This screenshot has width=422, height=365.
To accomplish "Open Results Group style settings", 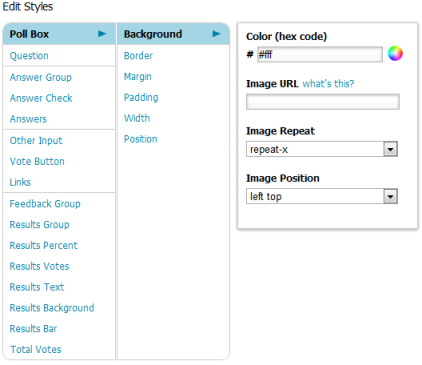I will pyautogui.click(x=39, y=225).
